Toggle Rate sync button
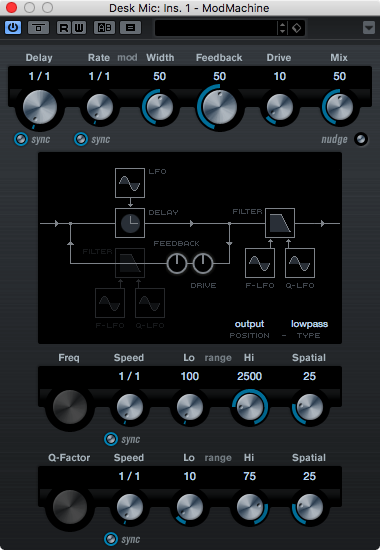 point(81,139)
